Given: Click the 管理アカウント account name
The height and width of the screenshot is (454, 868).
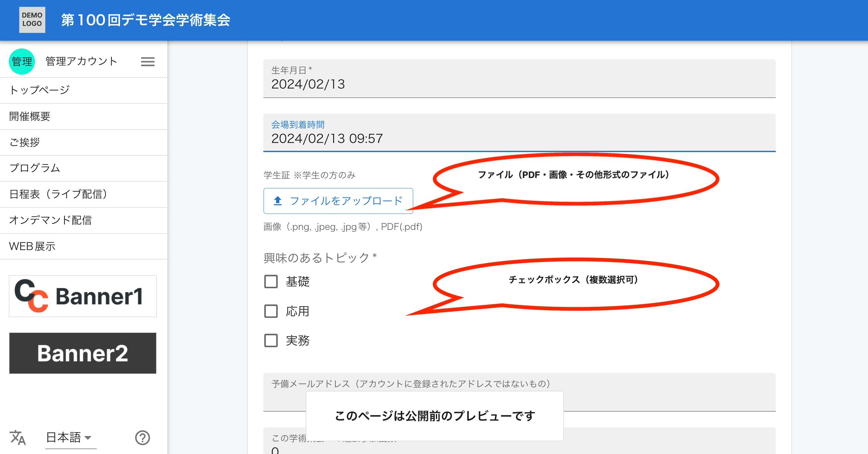Looking at the screenshot, I should (x=81, y=62).
